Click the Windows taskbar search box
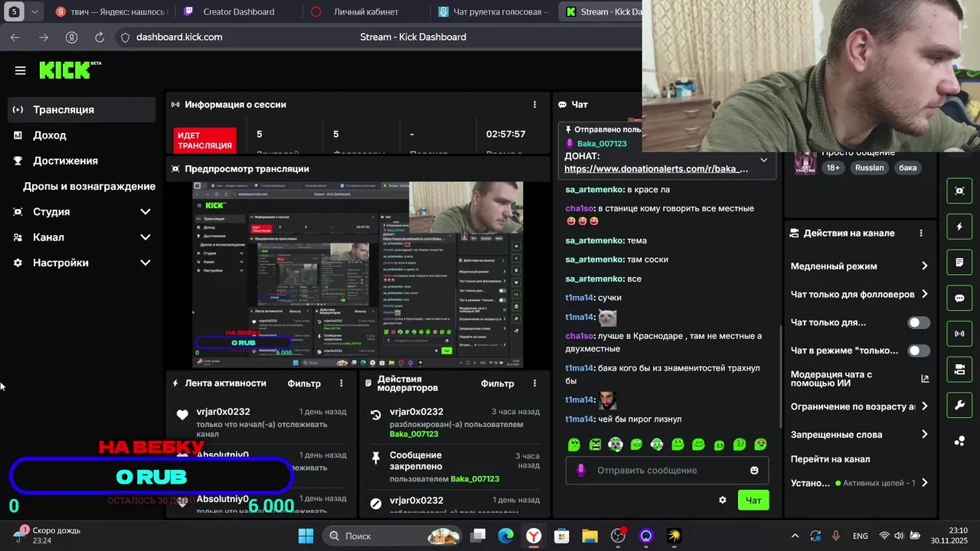980x551 pixels. [393, 536]
